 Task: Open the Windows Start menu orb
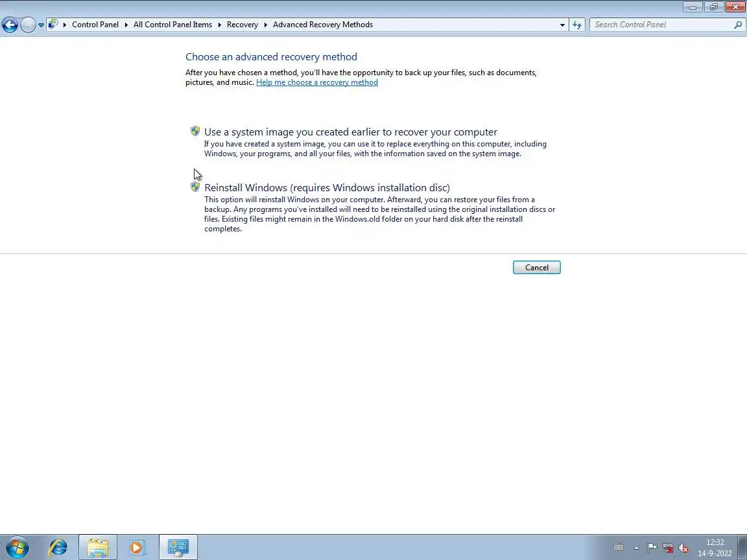coord(17,547)
